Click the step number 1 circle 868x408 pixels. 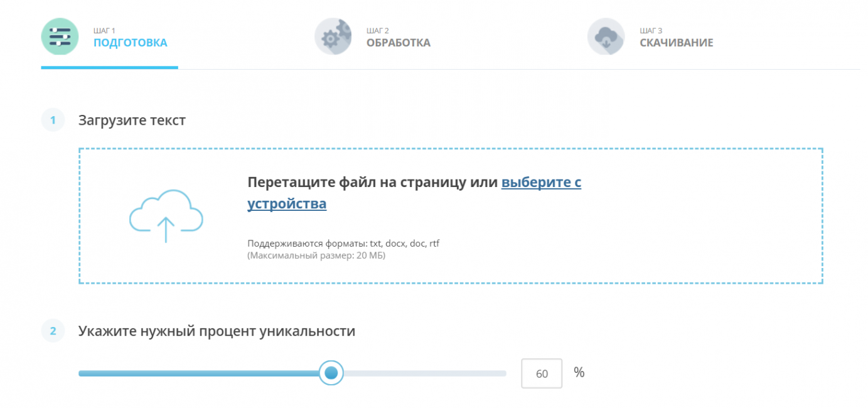coord(53,120)
